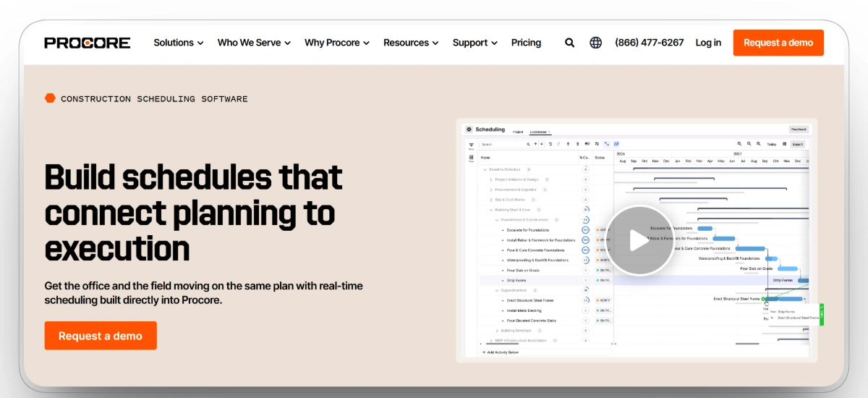This screenshot has width=868, height=398.
Task: Click the zoom in magnifier in preview
Action: (739, 144)
